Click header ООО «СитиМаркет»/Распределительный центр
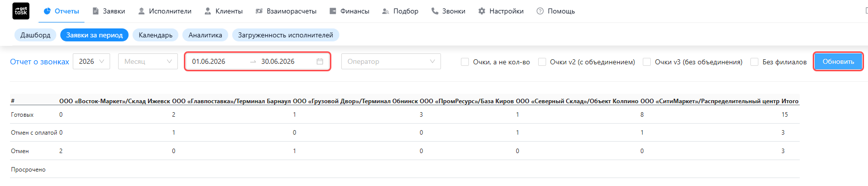 point(710,101)
